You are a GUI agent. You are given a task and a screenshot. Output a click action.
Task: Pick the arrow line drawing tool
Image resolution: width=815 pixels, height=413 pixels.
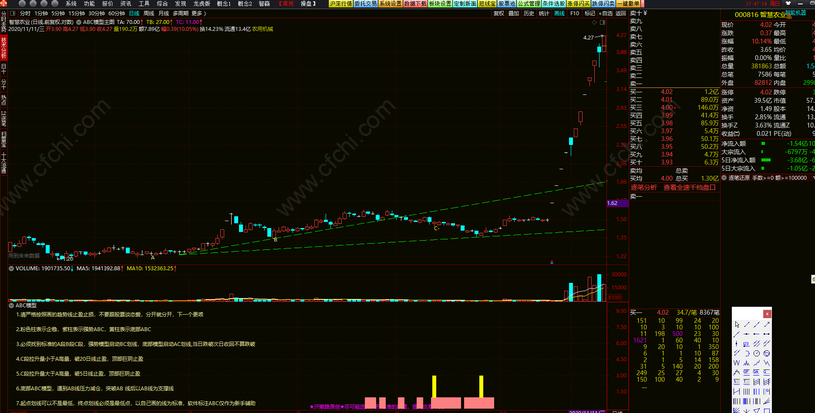[767, 325]
